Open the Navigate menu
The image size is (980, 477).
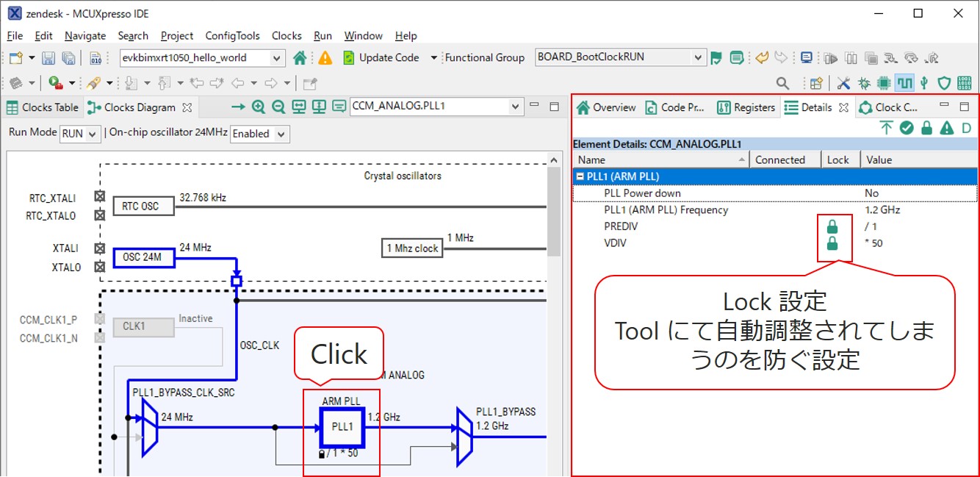tap(85, 35)
